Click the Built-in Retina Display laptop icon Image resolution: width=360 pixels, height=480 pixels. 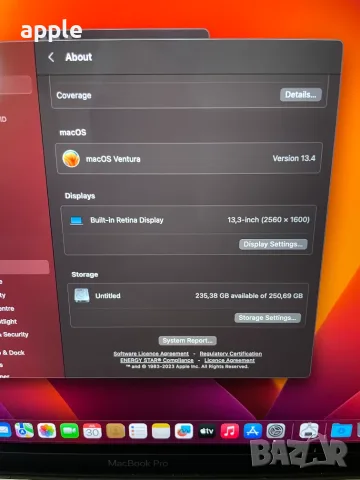[76, 221]
